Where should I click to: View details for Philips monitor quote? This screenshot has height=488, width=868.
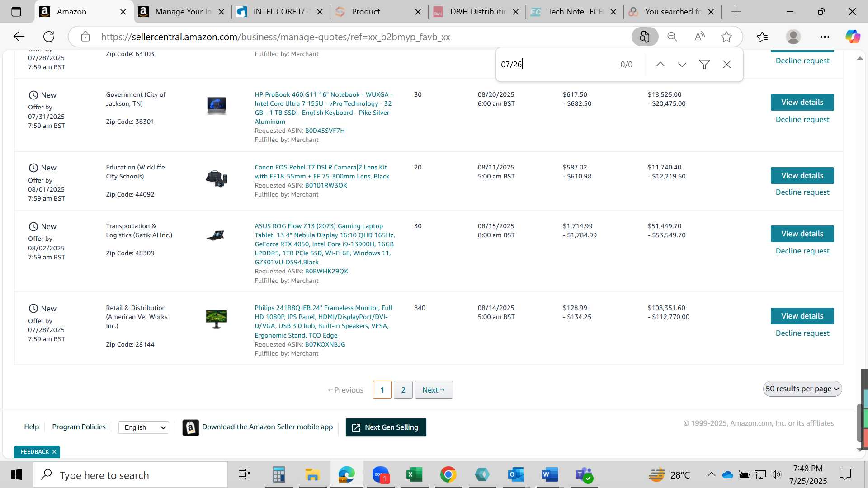pyautogui.click(x=802, y=316)
